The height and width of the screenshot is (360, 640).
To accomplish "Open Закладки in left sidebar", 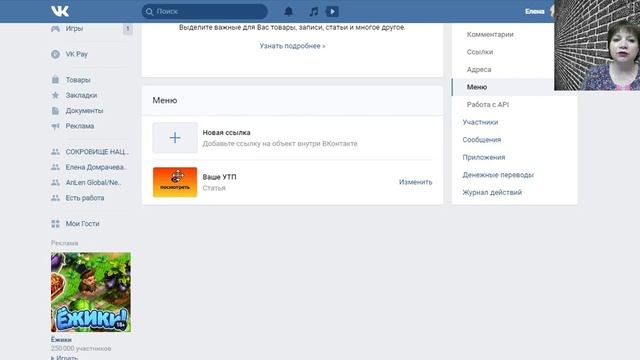I will coord(81,95).
